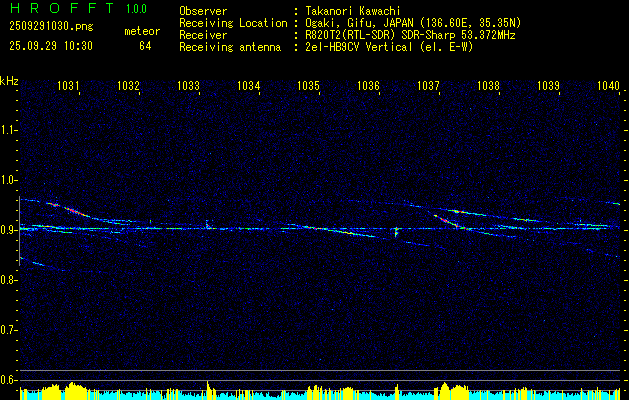
Task: Click the 0.7 frequency axis label
Action: coord(8,330)
